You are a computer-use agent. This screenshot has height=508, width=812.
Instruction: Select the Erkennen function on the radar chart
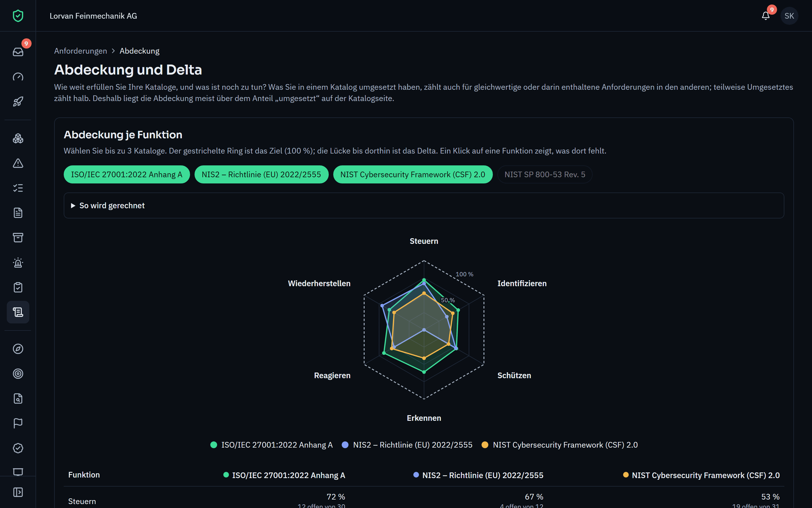point(424,418)
